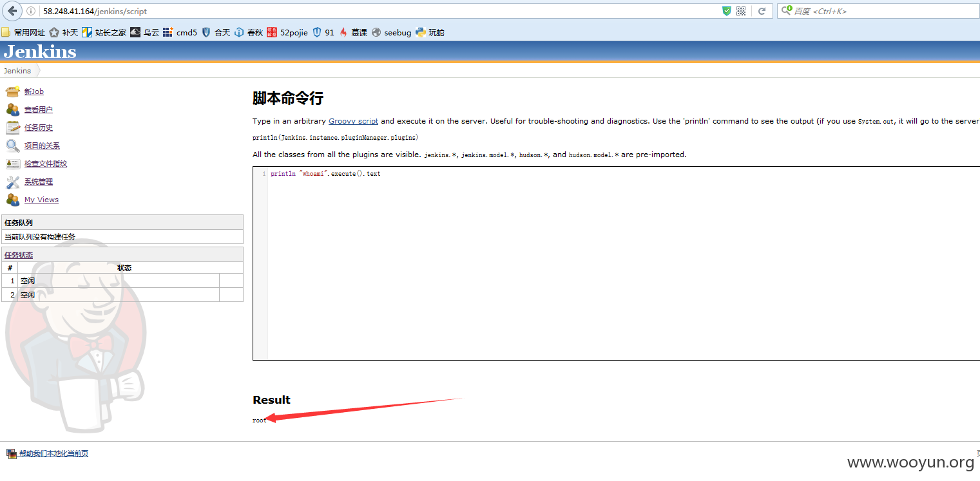Click the Jenkins breadcrumb item

click(17, 71)
